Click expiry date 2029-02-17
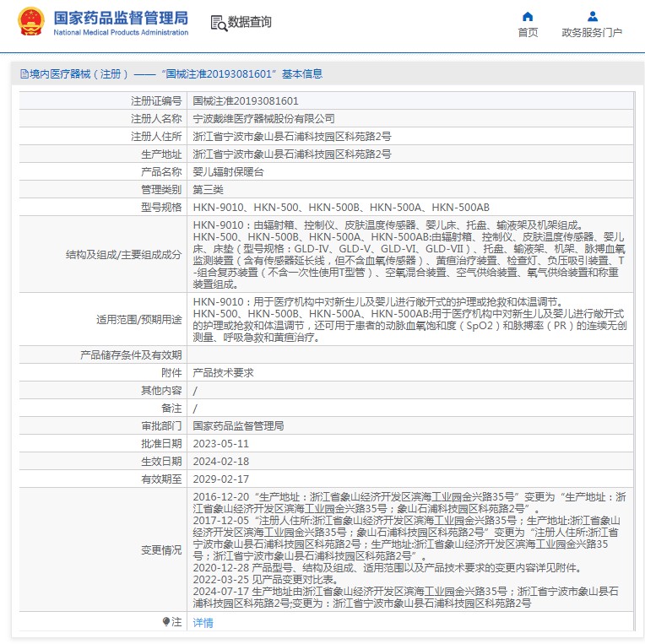The height and width of the screenshot is (644, 645). click(x=221, y=479)
